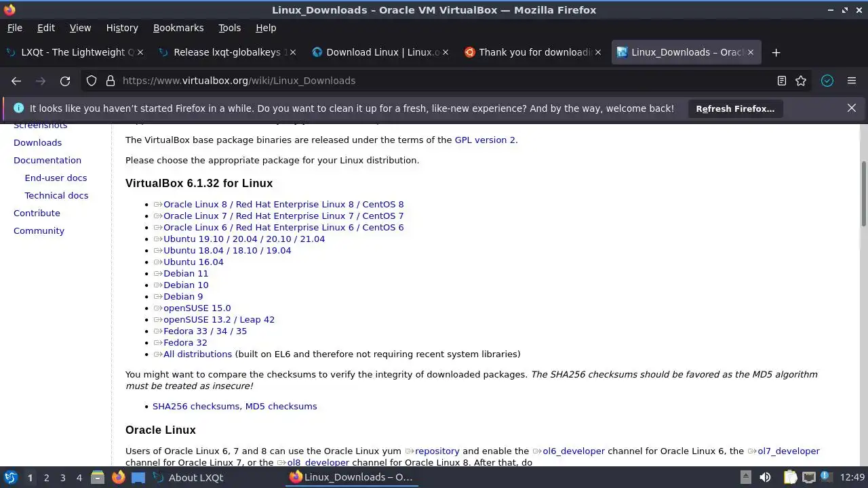Close the 'Release lxqt-globalkeys' tab
This screenshot has height=488, width=868.
[x=293, y=52]
